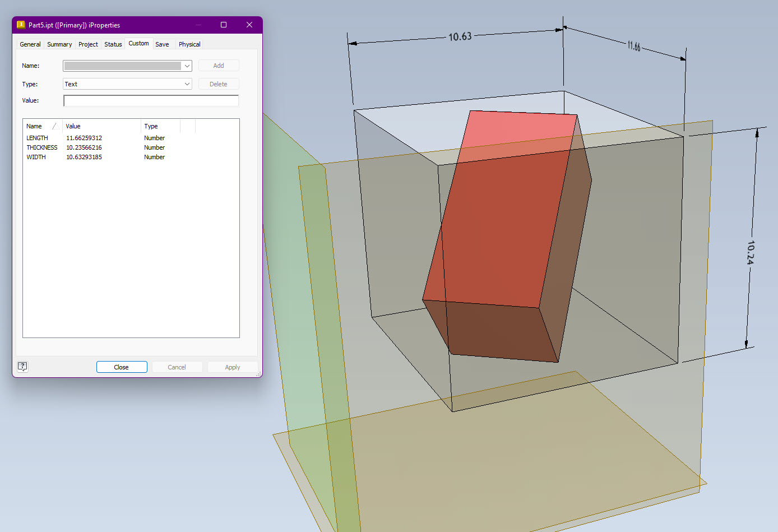Viewport: 778px width, 532px height.
Task: Click the value 10.23566216
Action: 84,147
